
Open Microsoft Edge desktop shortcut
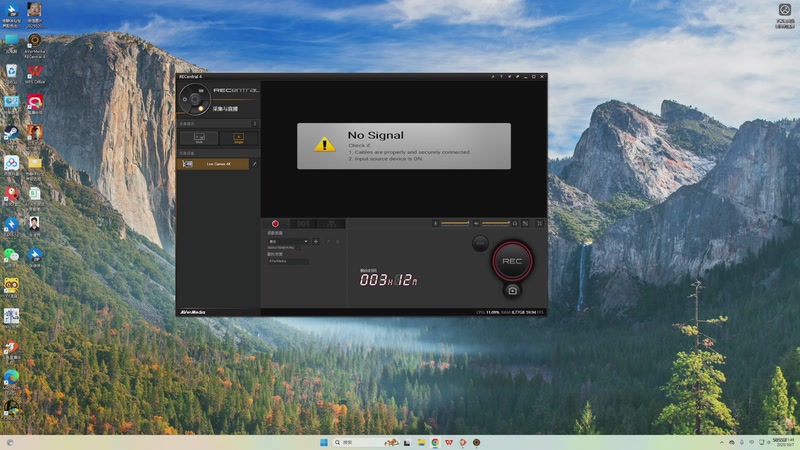point(11,380)
